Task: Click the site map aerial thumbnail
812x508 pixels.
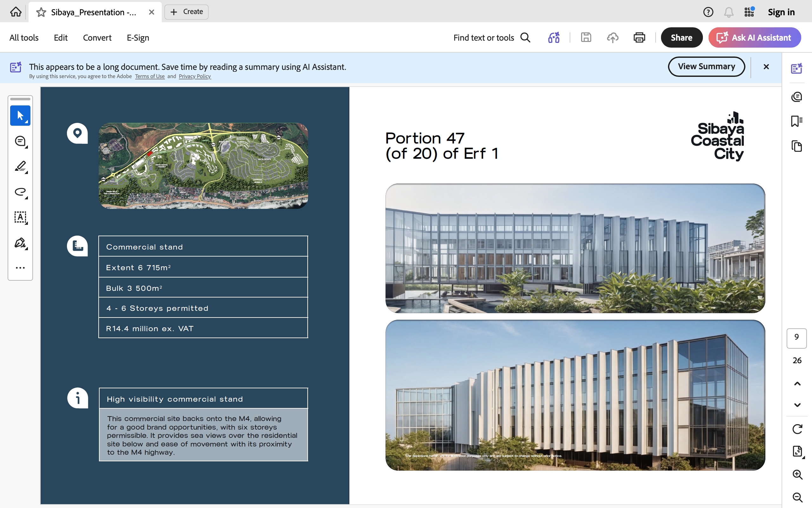Action: coord(203,166)
